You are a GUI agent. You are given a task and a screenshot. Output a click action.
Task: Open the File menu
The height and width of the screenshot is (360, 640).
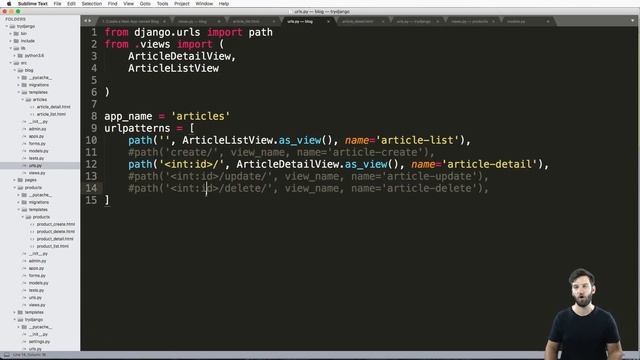58,4
